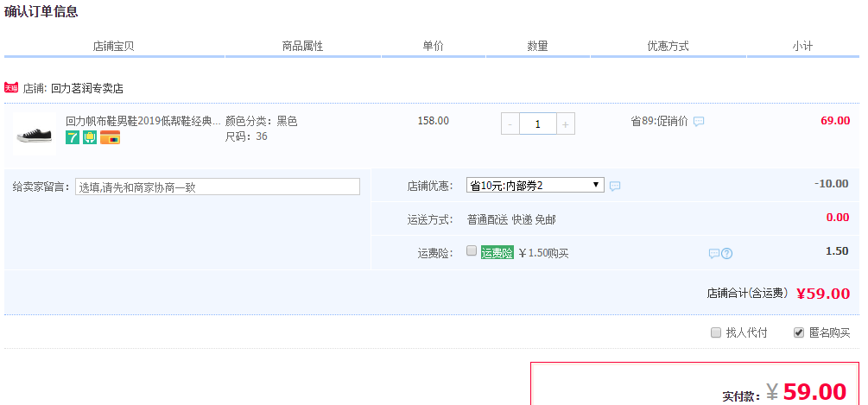Screen dimensions: 868x405
Task: Click the 优惠方式 column header
Action: 668,47
